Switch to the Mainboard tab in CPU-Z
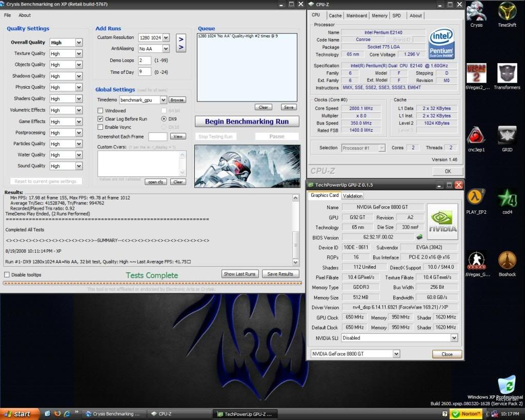Viewport: 525px width, 420px height. coord(357,16)
